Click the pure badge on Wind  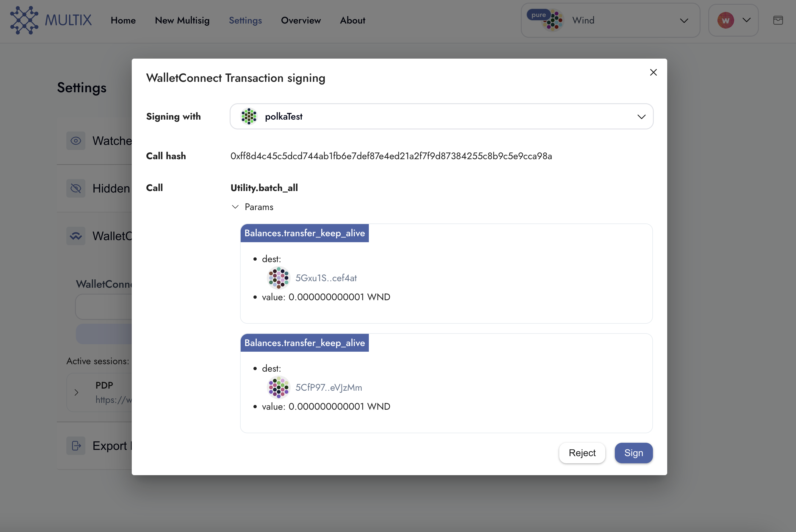coord(538,15)
